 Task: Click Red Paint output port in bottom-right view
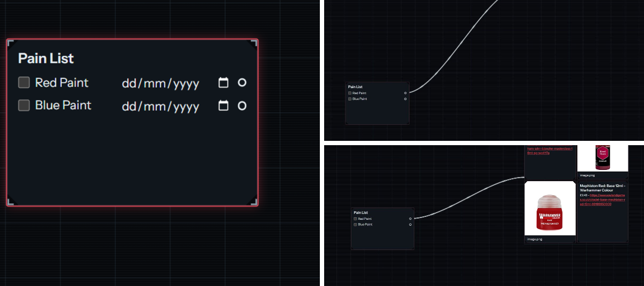[x=411, y=219]
